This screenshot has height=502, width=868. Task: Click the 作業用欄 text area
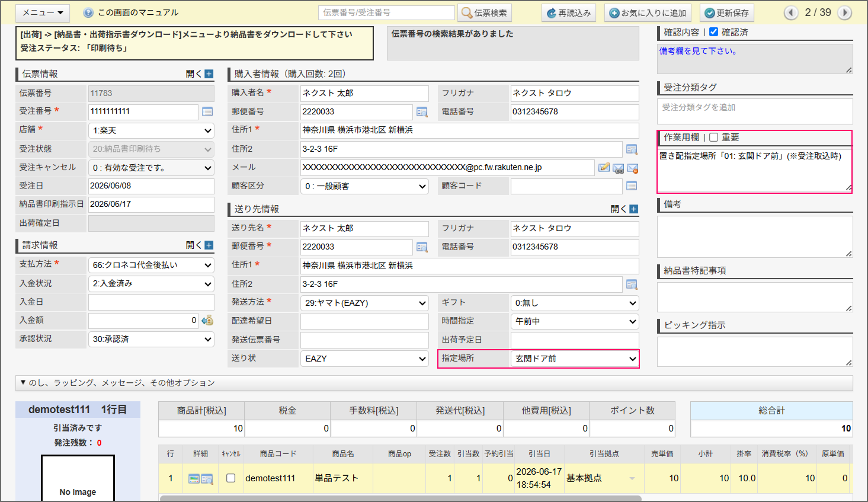[x=755, y=170]
